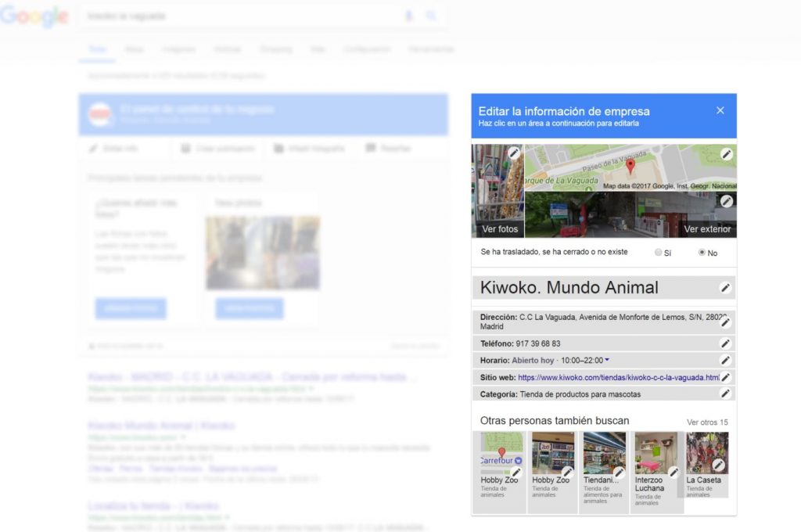
Task: Click Ver otros 15 link
Action: (x=707, y=422)
